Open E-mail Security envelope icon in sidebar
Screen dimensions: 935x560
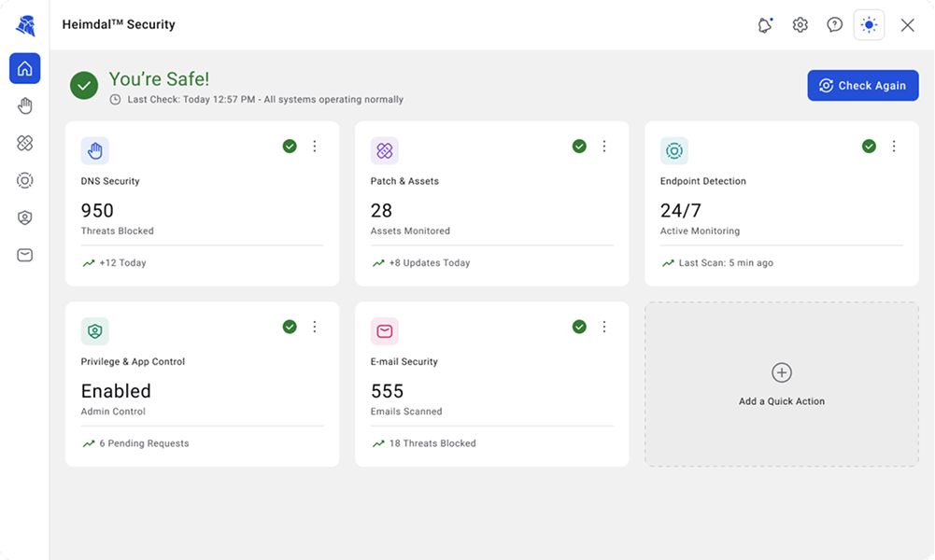click(x=25, y=256)
